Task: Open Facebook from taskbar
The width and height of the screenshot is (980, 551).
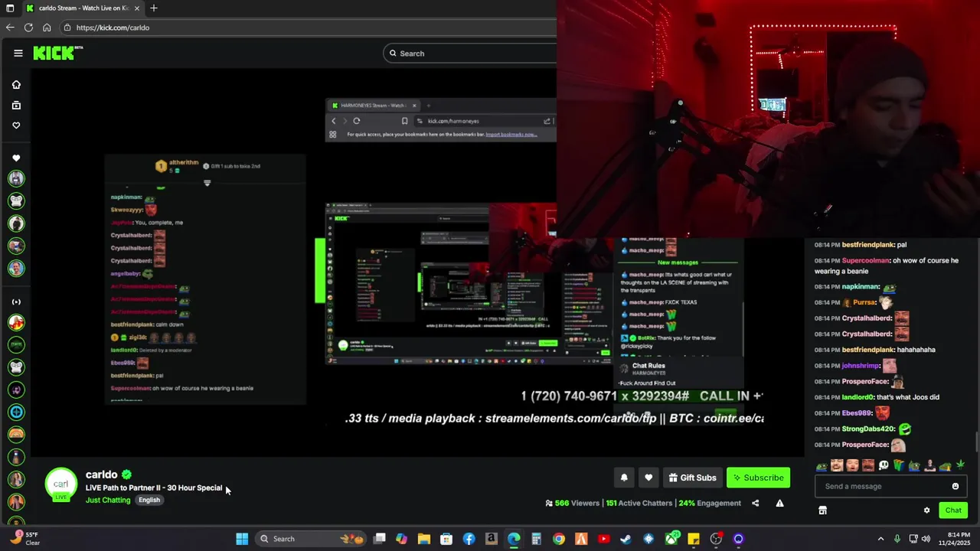Action: click(x=469, y=539)
